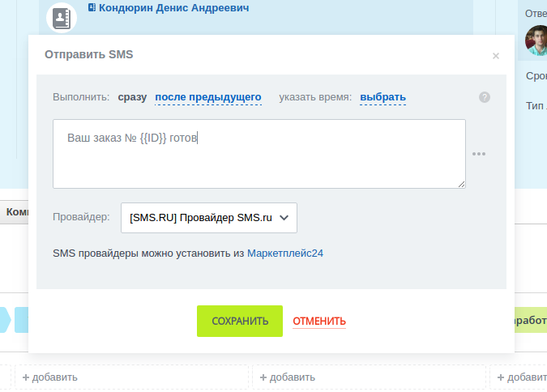The height and width of the screenshot is (392, 547).
Task: Click the contact book avatar icon
Action: (x=62, y=18)
